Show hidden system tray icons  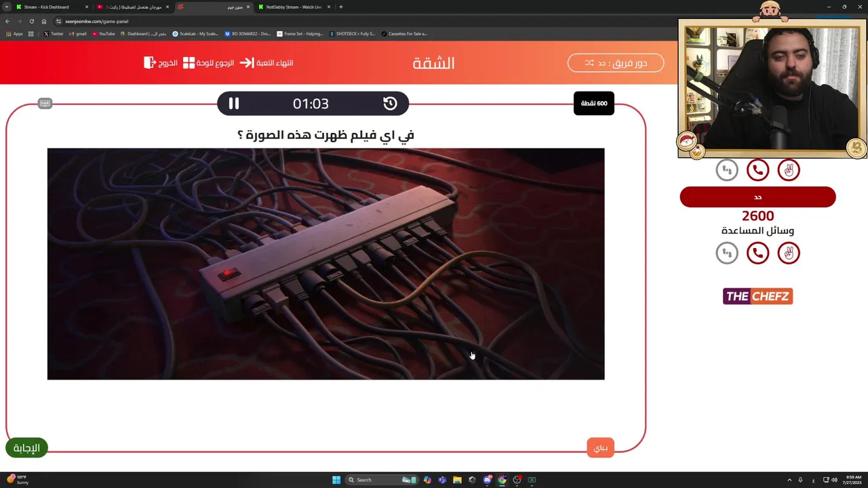789,480
